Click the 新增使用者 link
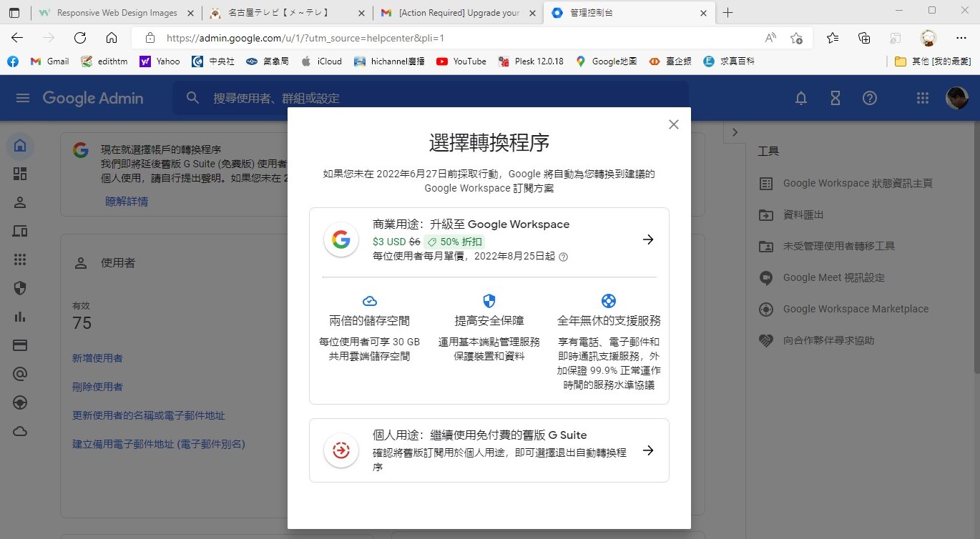This screenshot has width=980, height=539. [97, 358]
